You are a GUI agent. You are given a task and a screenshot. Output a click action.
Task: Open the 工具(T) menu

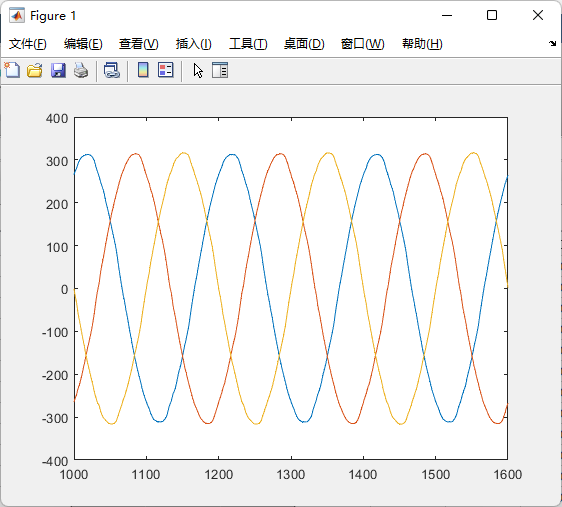coord(248,44)
